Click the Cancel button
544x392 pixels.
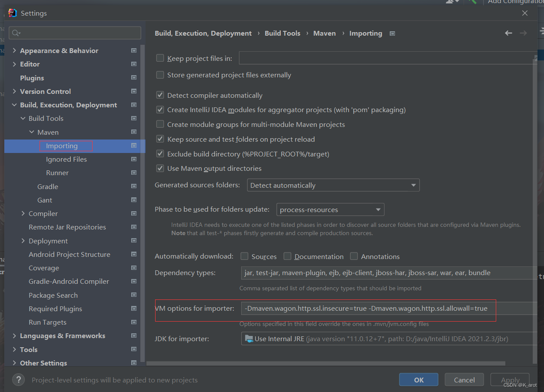pyautogui.click(x=464, y=380)
